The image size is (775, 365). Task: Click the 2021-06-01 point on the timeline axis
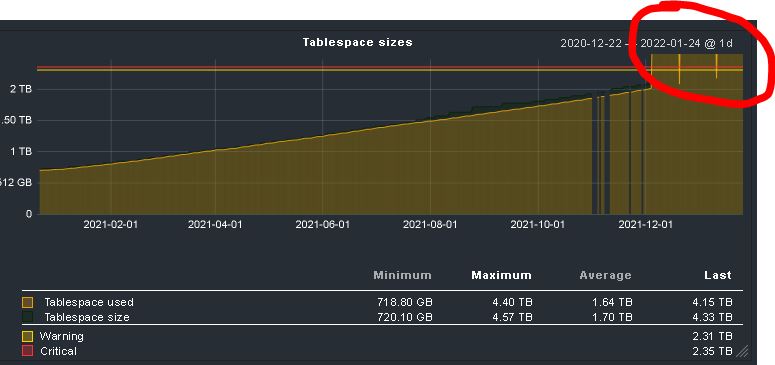click(322, 225)
